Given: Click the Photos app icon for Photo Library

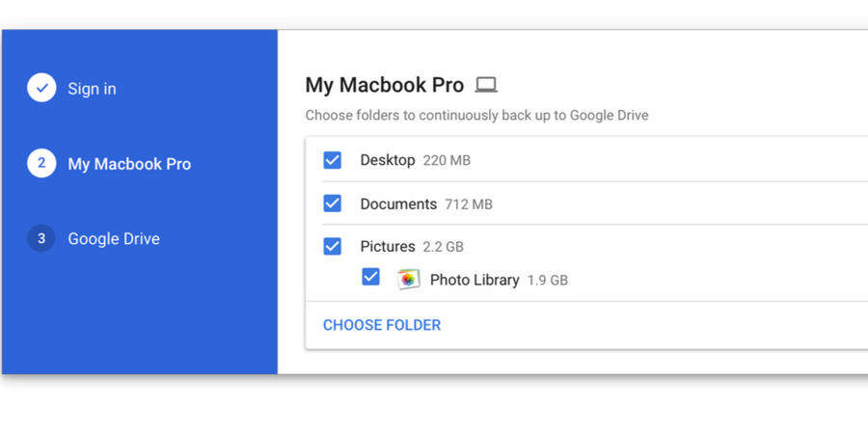Looking at the screenshot, I should point(408,279).
